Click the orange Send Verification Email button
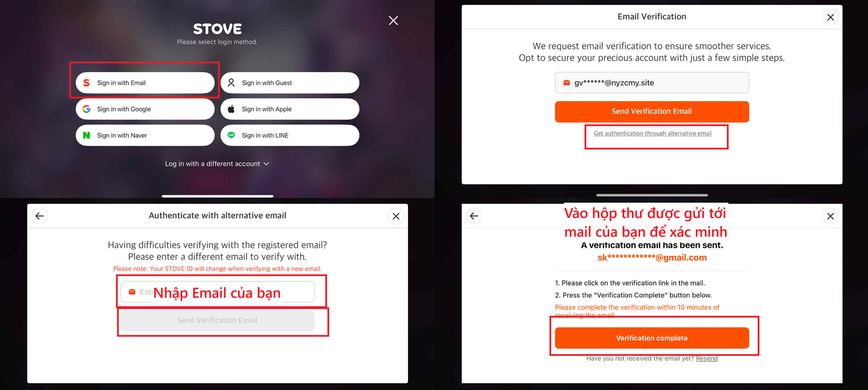 point(652,111)
